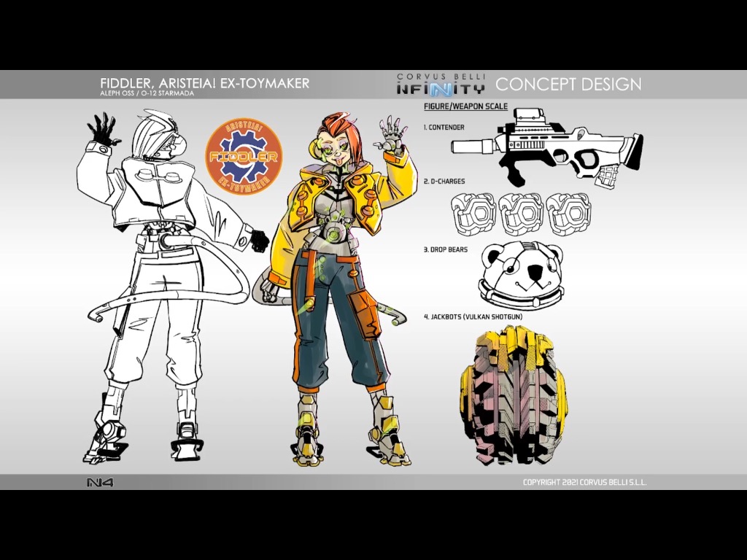Click the Infinity logo in header
The width and height of the screenshot is (747, 560).
(x=441, y=88)
